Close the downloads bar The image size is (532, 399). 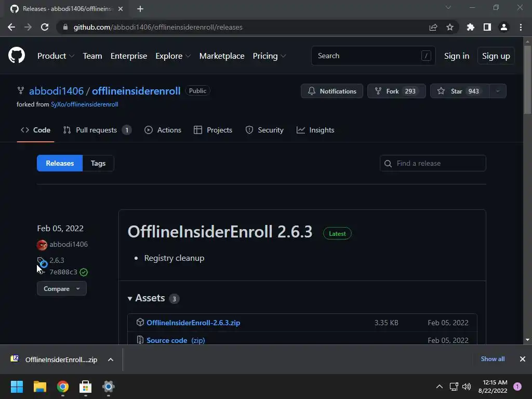[x=523, y=359]
